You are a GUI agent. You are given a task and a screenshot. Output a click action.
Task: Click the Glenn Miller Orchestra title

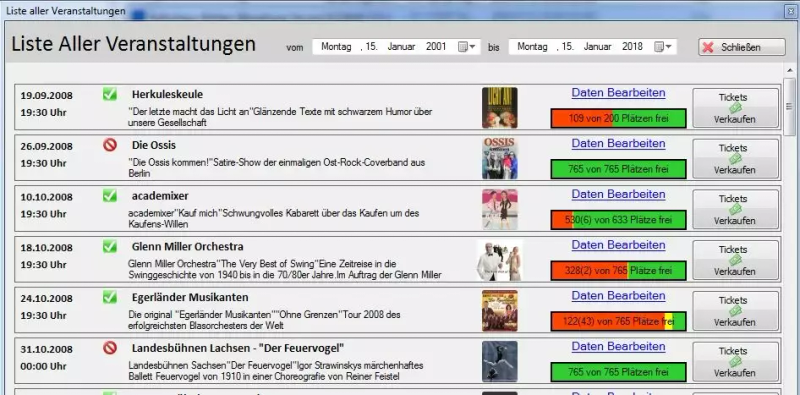[187, 247]
